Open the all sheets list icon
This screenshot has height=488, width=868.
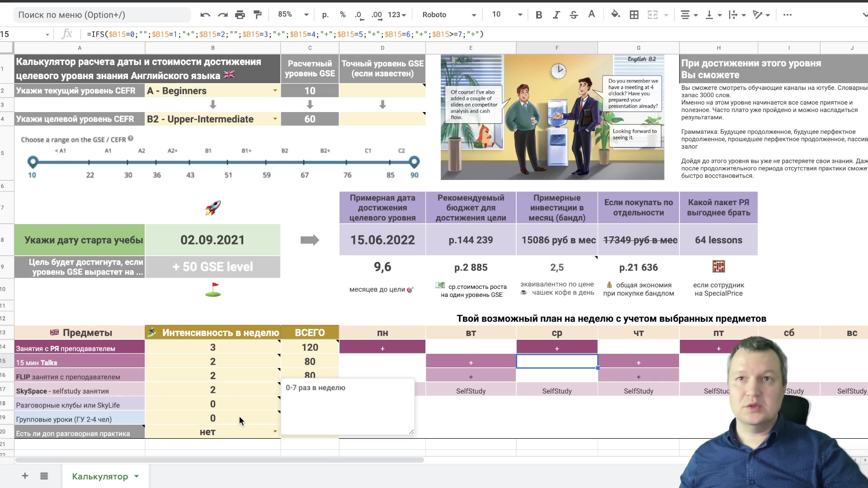pos(44,476)
